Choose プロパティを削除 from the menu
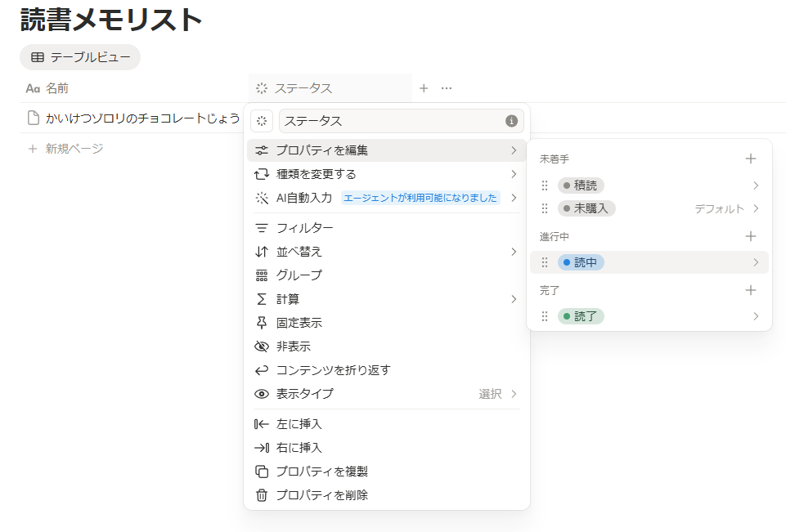 pos(321,495)
